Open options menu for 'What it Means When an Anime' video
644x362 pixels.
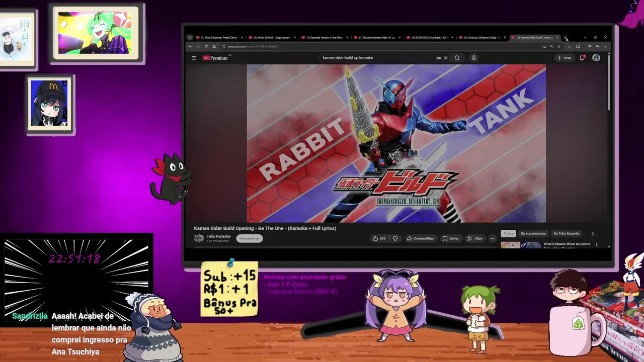tap(597, 244)
